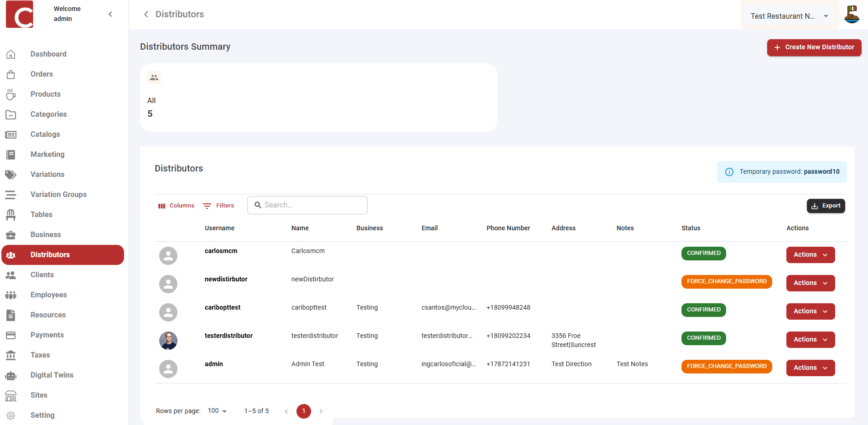868x425 pixels.
Task: Open the Dashboard sidebar icon
Action: click(x=11, y=54)
